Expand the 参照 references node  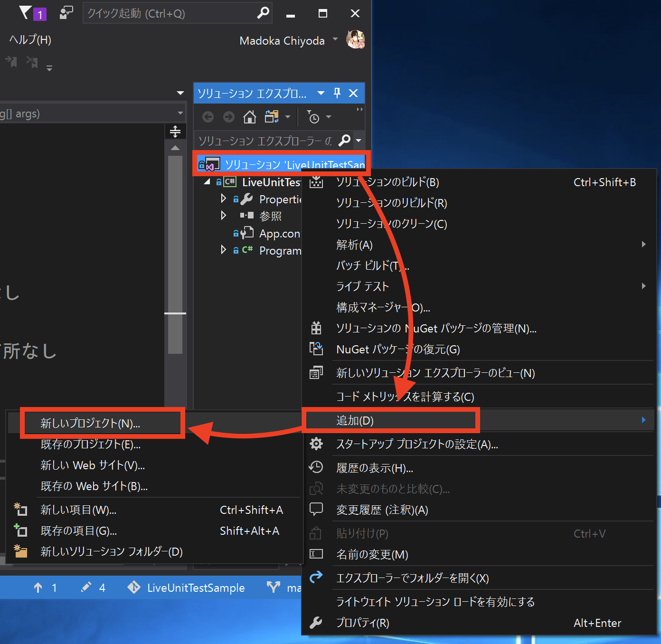click(223, 216)
